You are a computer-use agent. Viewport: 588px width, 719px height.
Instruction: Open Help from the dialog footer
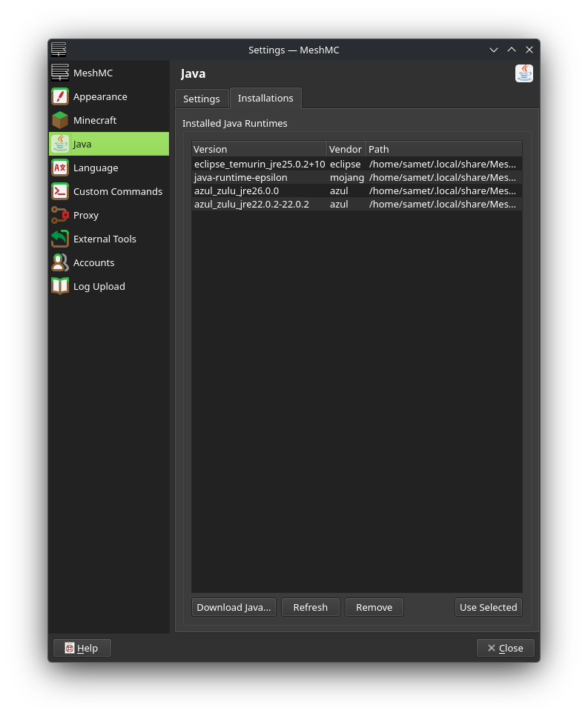click(82, 648)
